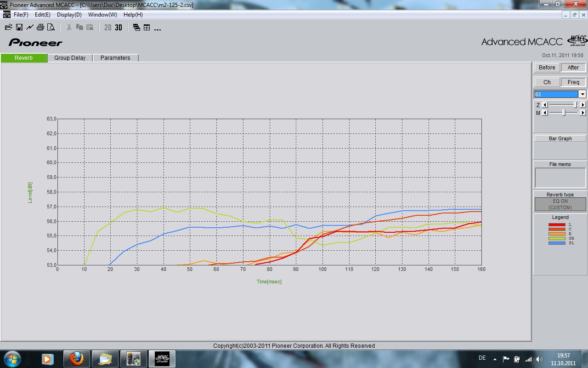Click the network signal tray icon

coord(528,359)
